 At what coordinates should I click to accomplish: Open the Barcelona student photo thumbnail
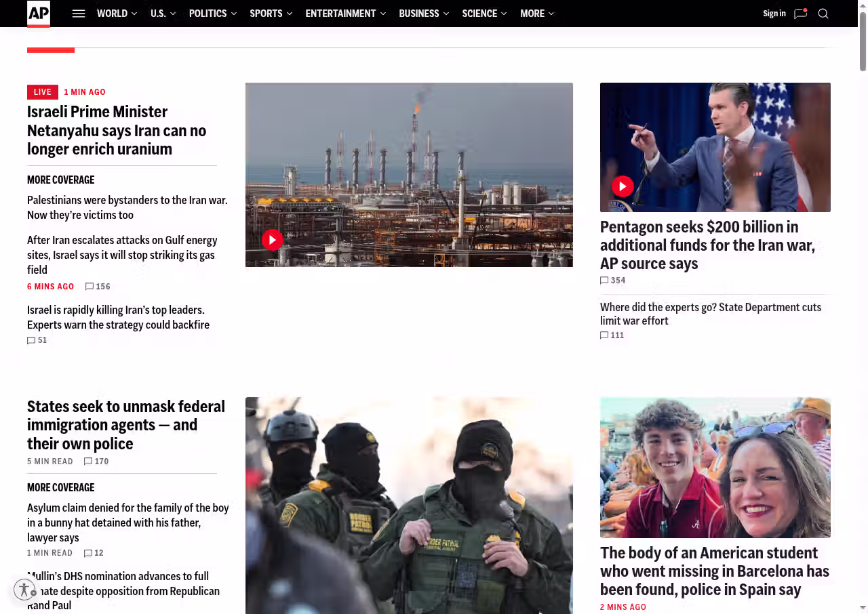(x=715, y=468)
